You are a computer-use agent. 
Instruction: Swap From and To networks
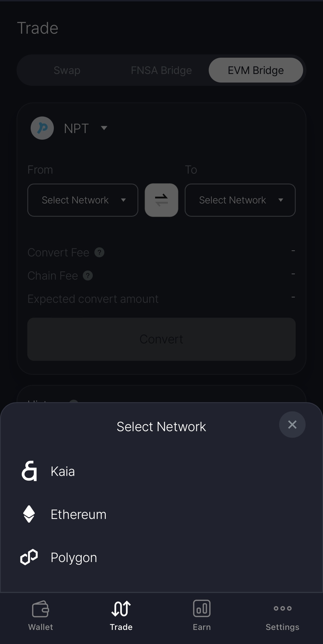161,200
